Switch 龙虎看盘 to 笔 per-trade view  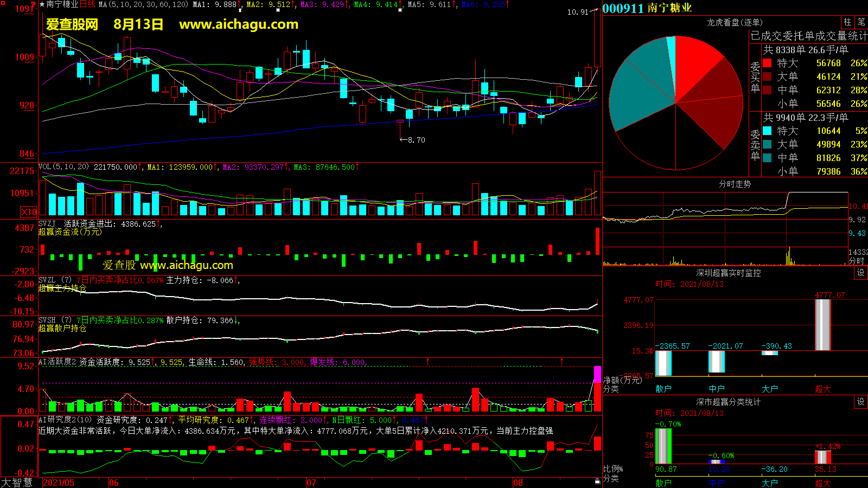[x=861, y=22]
